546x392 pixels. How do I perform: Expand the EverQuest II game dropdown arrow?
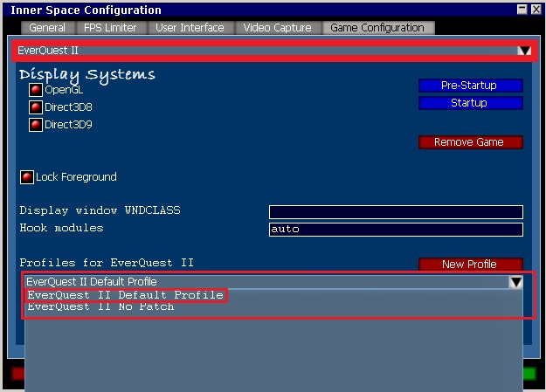coord(523,51)
